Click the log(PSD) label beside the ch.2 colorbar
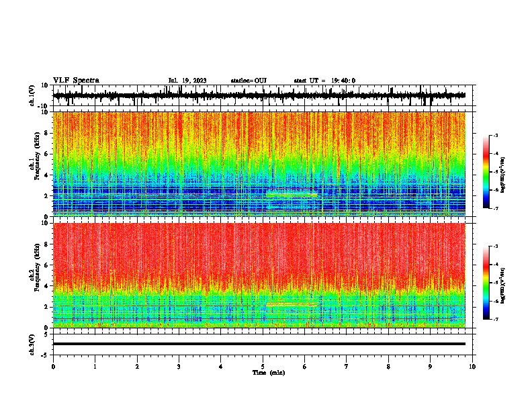 tap(503, 285)
